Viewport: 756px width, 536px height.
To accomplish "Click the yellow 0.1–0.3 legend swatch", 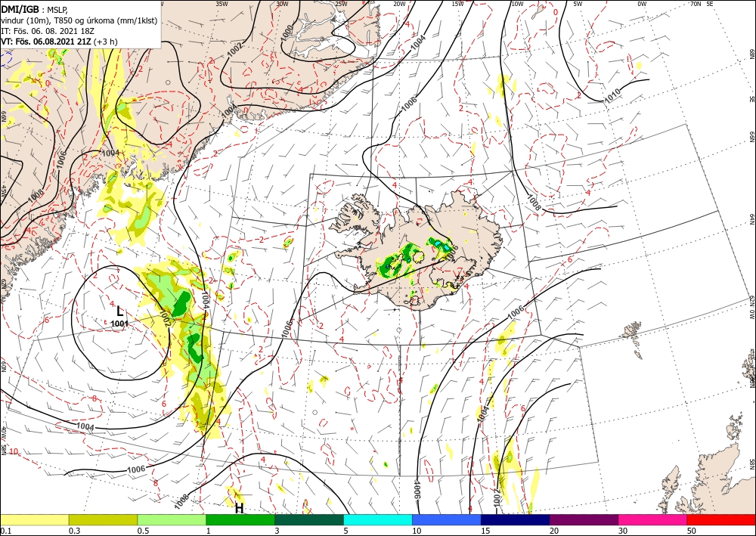I will point(34,519).
